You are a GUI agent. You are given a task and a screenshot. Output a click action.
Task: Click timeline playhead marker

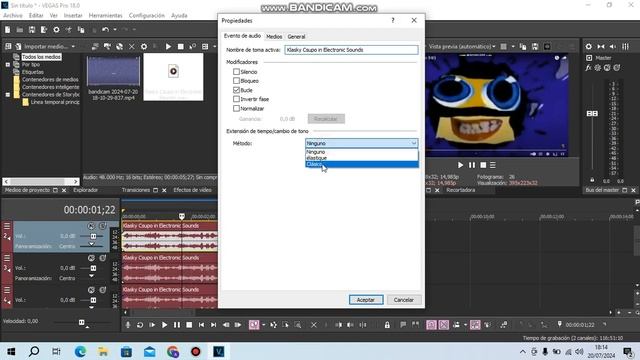pos(182,216)
